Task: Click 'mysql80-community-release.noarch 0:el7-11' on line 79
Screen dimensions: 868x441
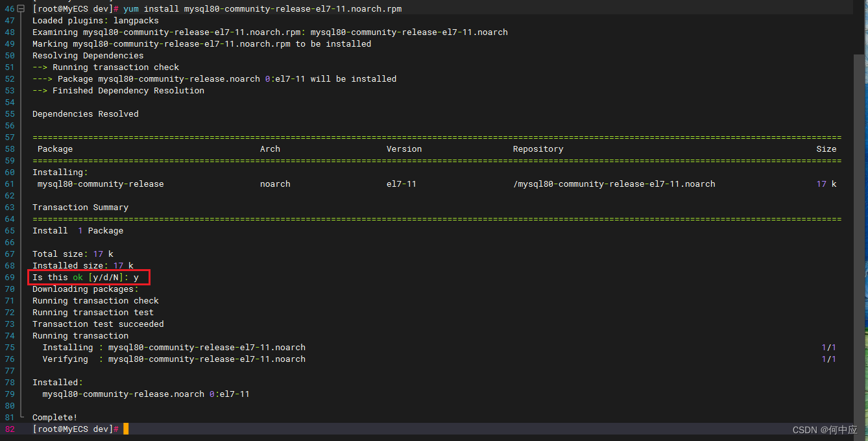Action: 146,394
